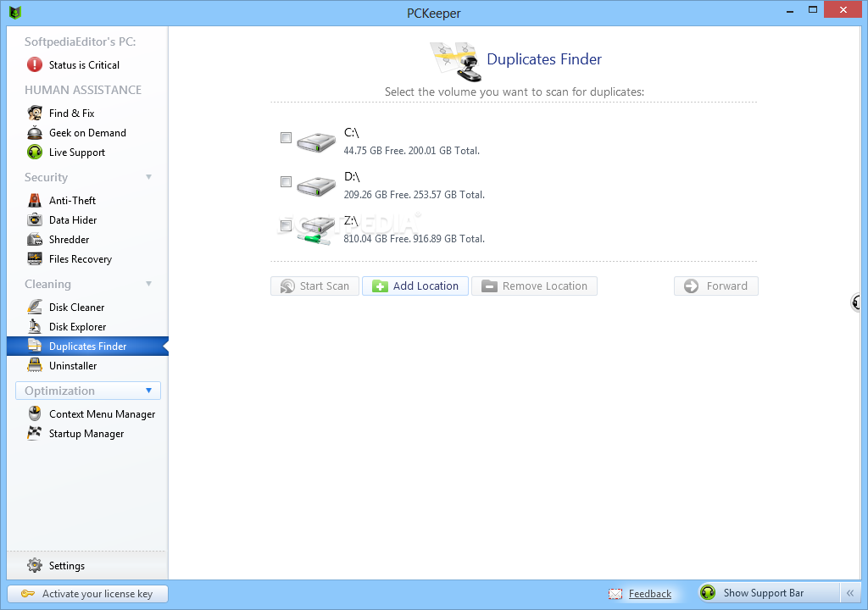Click the D:\ hard drive icon
The width and height of the screenshot is (868, 610).
tap(316, 186)
